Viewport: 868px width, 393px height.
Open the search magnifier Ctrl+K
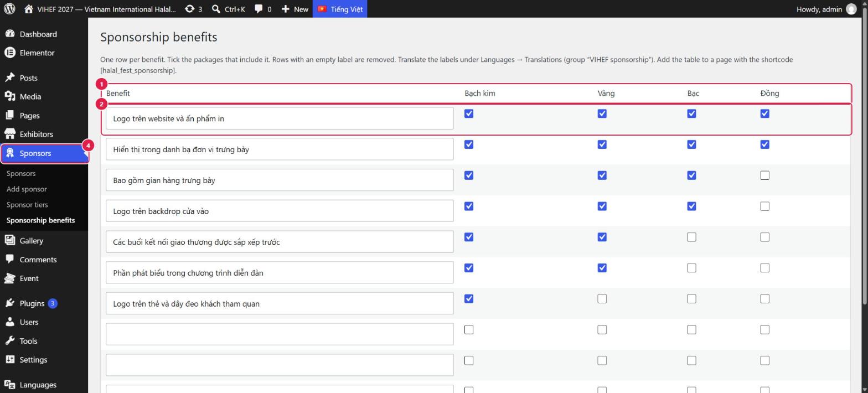tap(216, 9)
